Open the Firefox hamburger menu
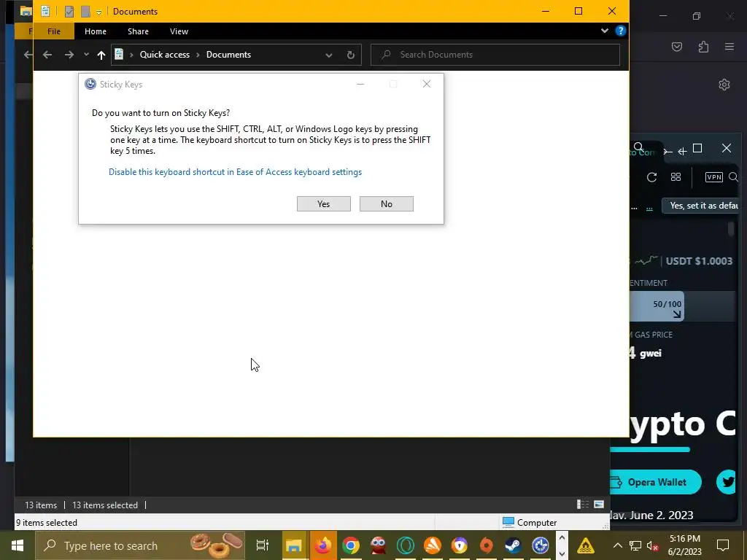747x560 pixels. [x=729, y=47]
